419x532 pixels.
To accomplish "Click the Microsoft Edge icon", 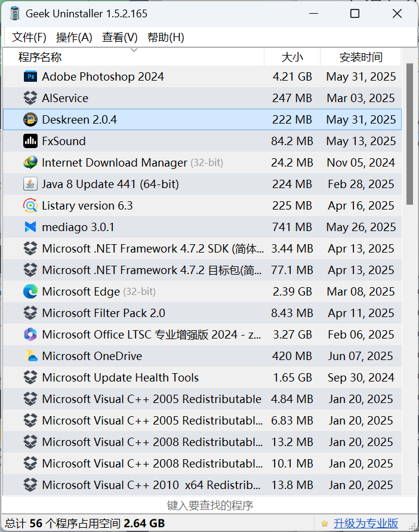I will pos(30,291).
